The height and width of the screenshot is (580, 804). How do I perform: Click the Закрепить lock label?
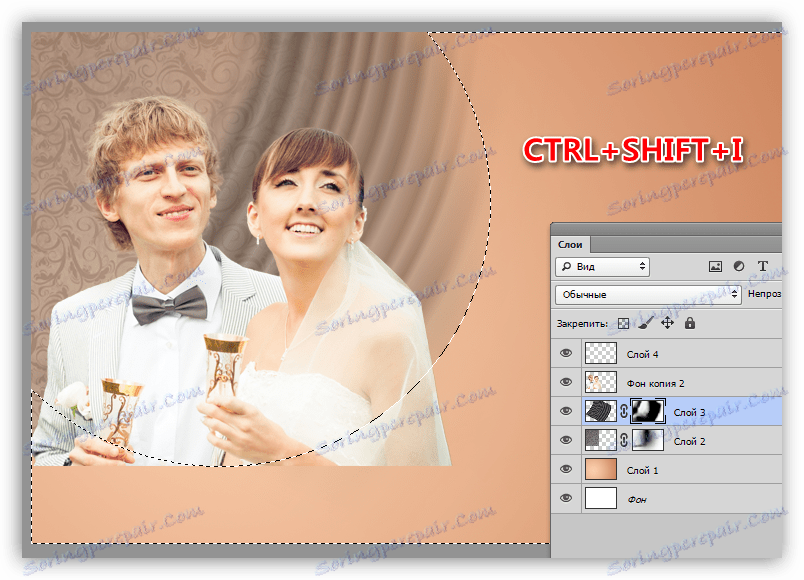(x=582, y=324)
